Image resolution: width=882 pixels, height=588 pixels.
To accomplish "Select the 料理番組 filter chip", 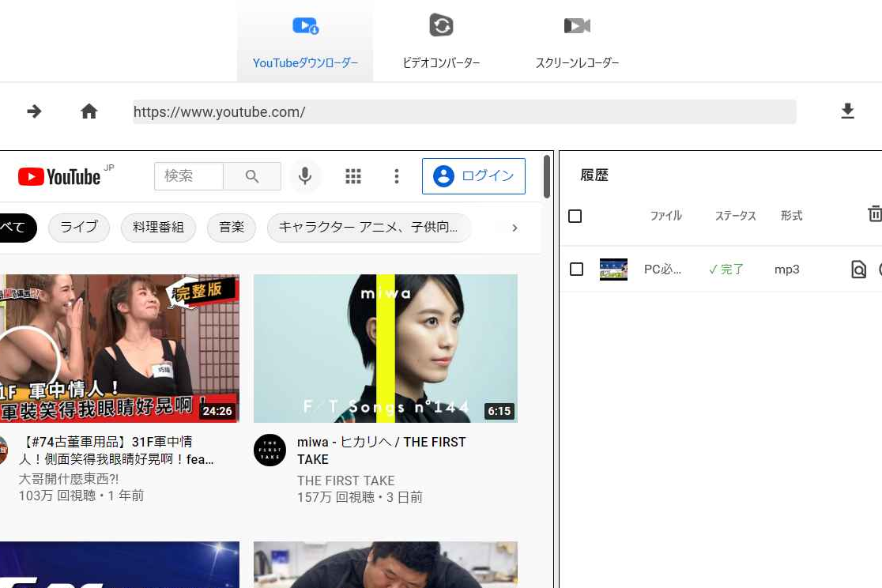I will (158, 228).
